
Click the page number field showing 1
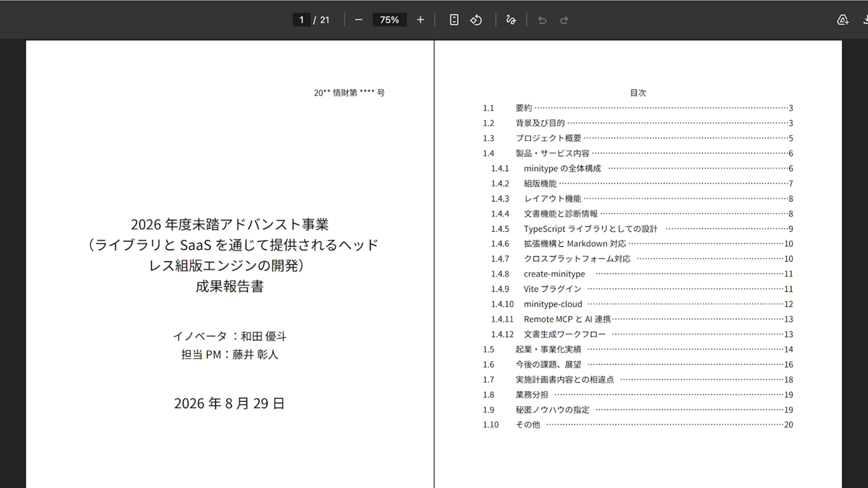tap(301, 20)
